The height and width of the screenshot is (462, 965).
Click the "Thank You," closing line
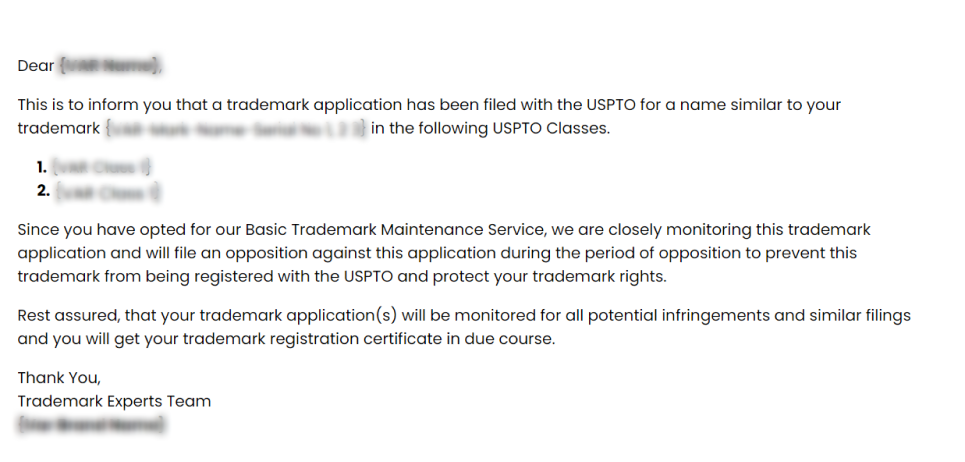point(59,378)
